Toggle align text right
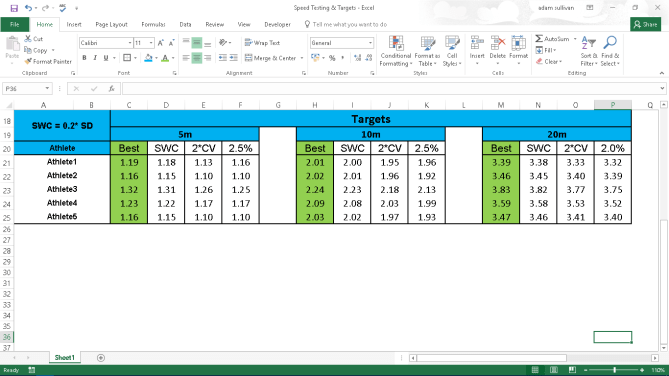669x376 pixels. click(207, 58)
